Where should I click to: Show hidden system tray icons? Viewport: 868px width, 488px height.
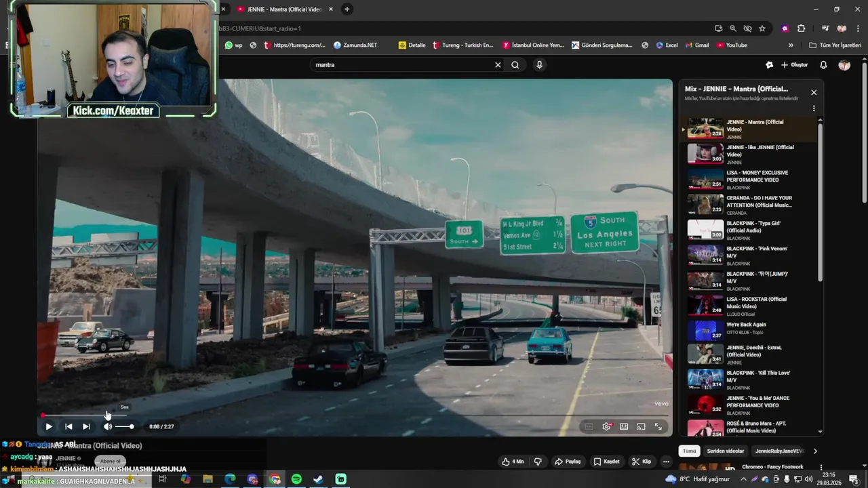[x=743, y=479]
